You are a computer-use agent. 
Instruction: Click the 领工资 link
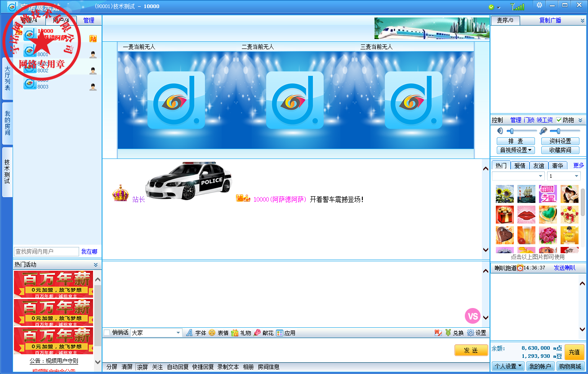click(x=544, y=120)
